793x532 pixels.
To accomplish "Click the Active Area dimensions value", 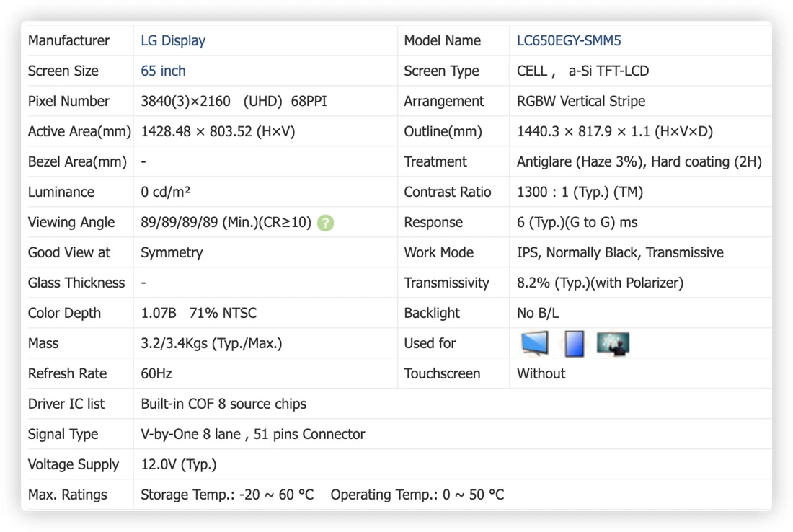I will [218, 131].
